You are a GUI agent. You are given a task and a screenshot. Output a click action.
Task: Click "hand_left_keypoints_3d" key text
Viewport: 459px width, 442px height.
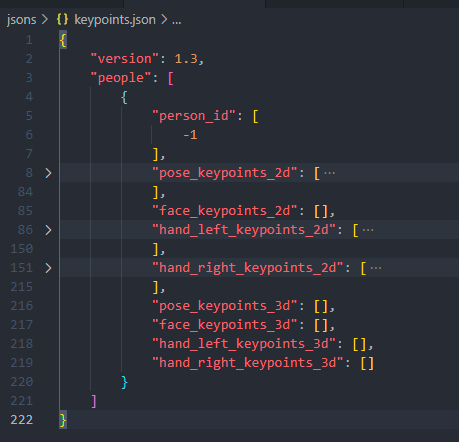click(244, 344)
